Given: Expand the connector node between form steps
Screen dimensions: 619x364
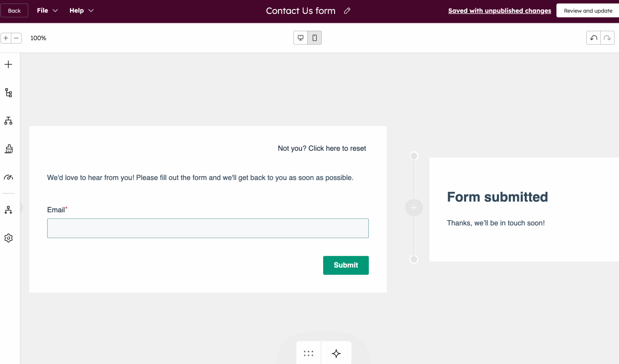Looking at the screenshot, I should coord(413,207).
